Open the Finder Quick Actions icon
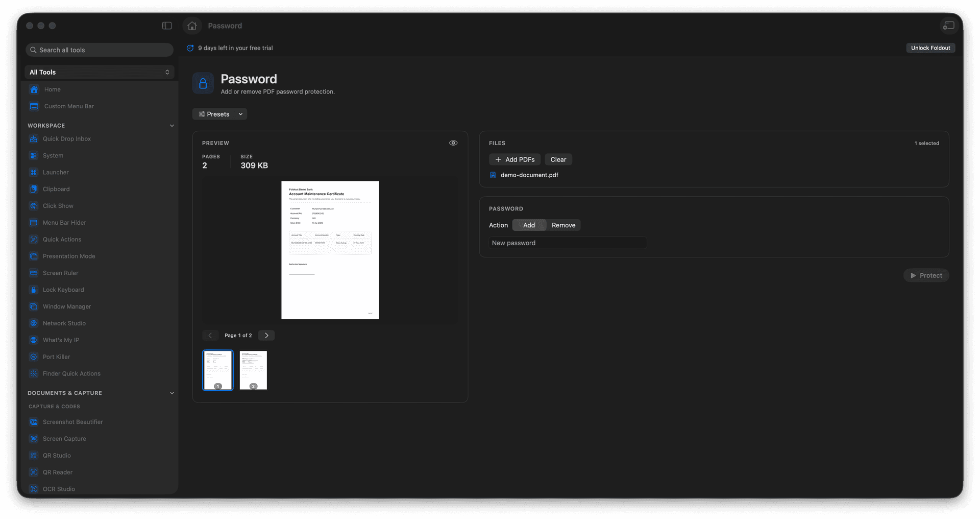980x519 pixels. 34,373
